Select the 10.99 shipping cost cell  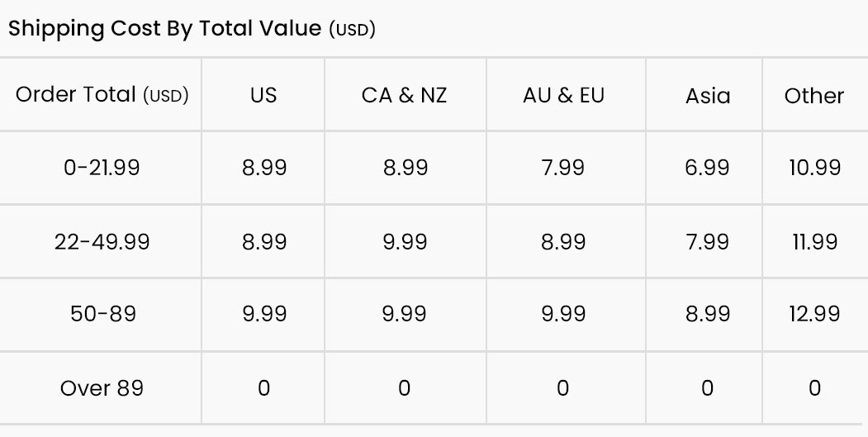814,168
